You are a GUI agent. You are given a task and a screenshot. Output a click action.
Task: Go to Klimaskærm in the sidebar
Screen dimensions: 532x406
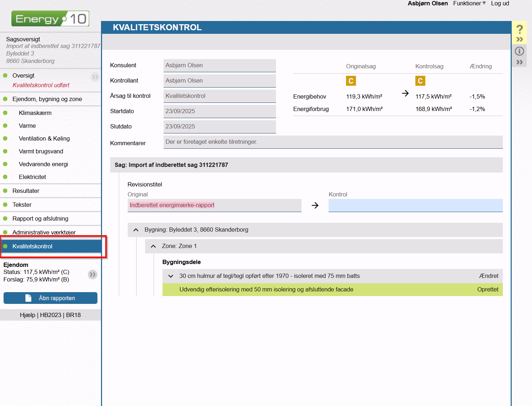tap(35, 113)
